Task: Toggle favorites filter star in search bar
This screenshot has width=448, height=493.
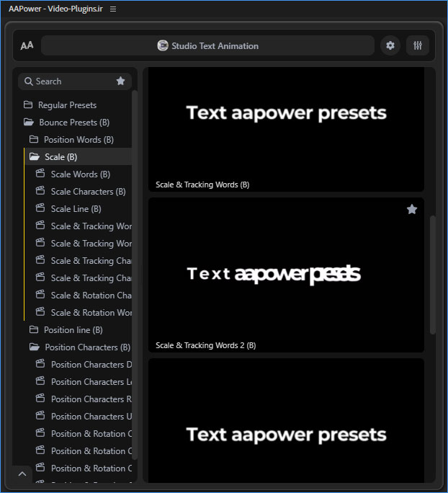Action: tap(120, 81)
